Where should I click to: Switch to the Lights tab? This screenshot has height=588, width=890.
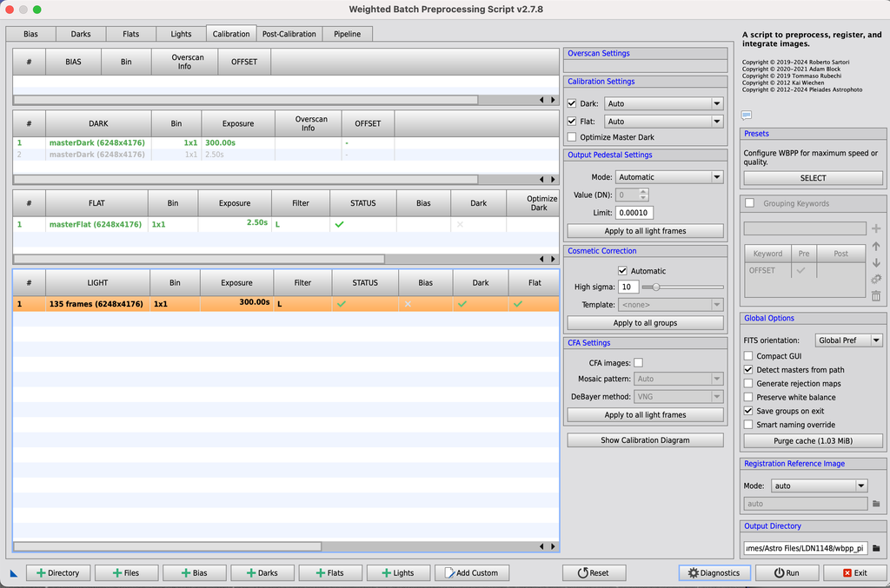pyautogui.click(x=181, y=34)
